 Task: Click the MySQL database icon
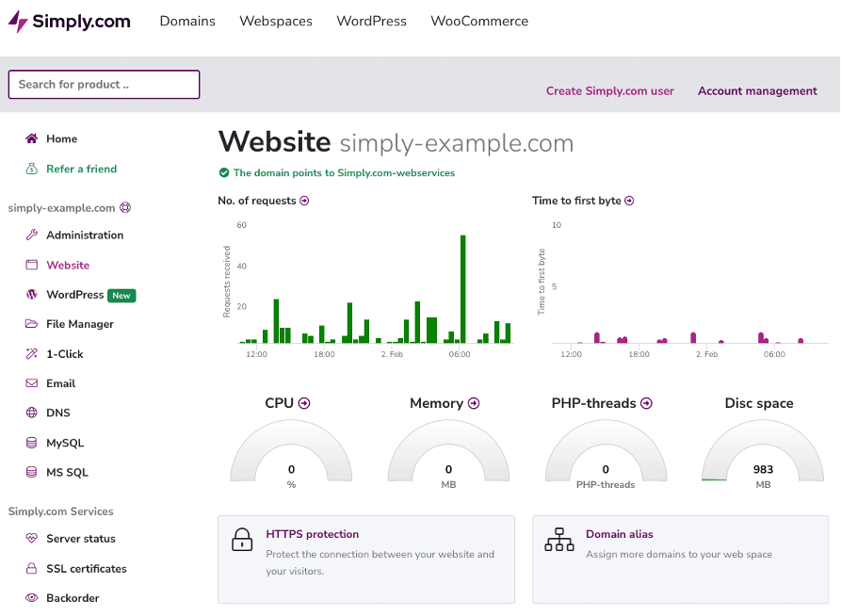(32, 443)
